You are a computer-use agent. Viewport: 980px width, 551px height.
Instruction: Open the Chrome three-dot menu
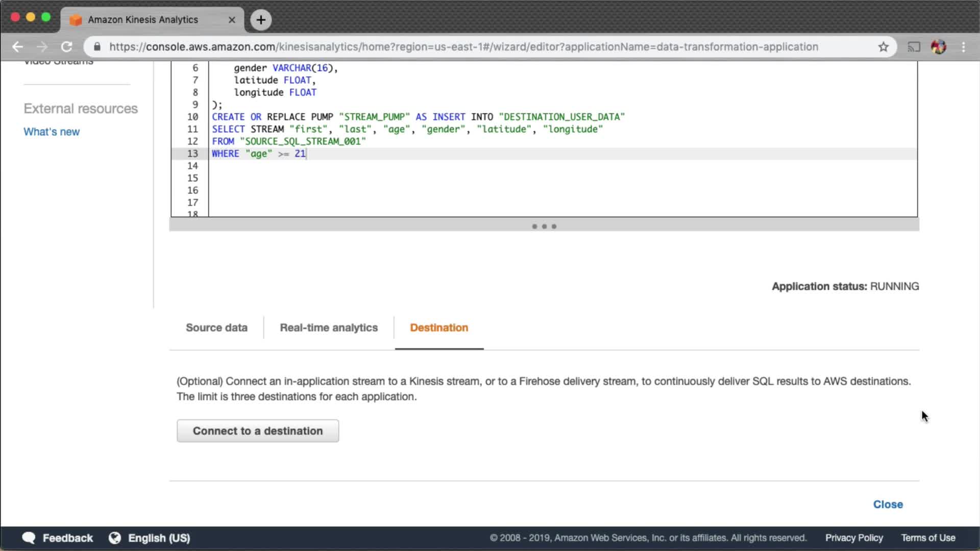coord(963,47)
